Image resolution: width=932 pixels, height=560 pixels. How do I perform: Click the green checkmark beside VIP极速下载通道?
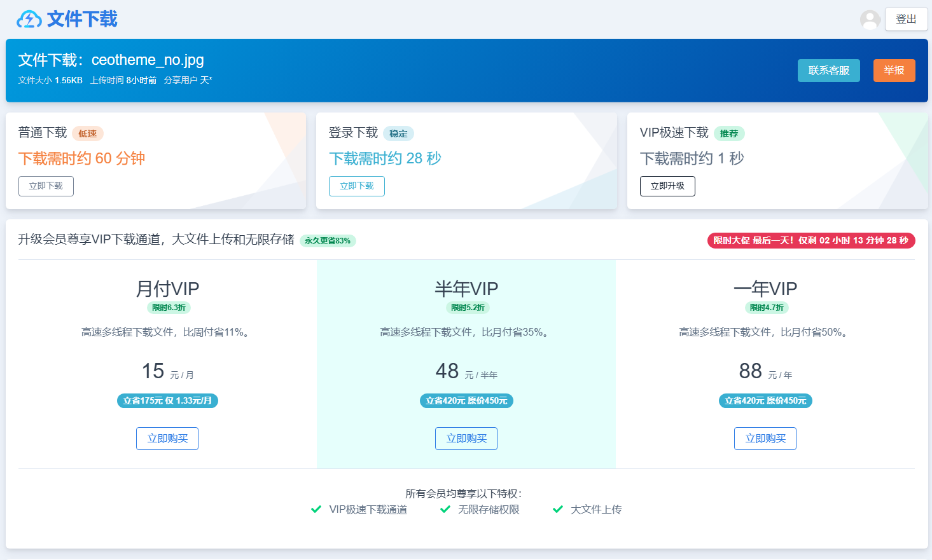click(x=316, y=509)
